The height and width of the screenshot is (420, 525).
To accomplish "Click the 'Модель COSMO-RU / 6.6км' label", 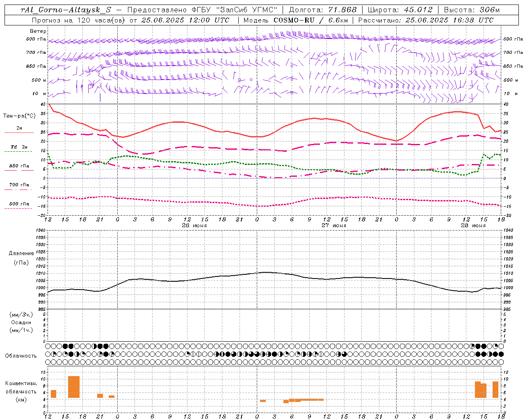I will 296,20.
